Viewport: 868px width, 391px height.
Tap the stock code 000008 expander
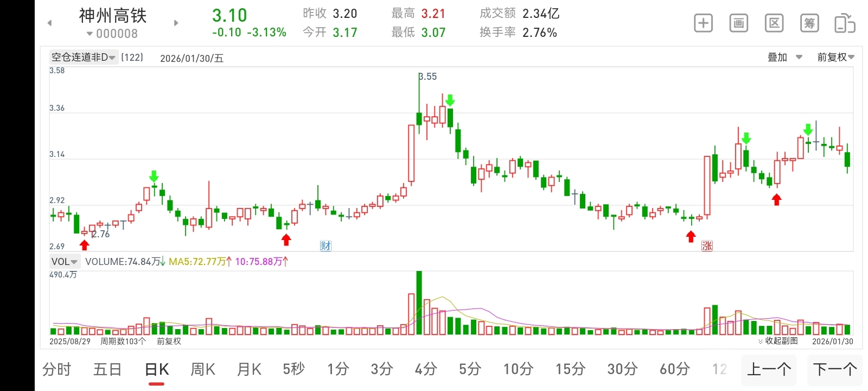pos(112,34)
